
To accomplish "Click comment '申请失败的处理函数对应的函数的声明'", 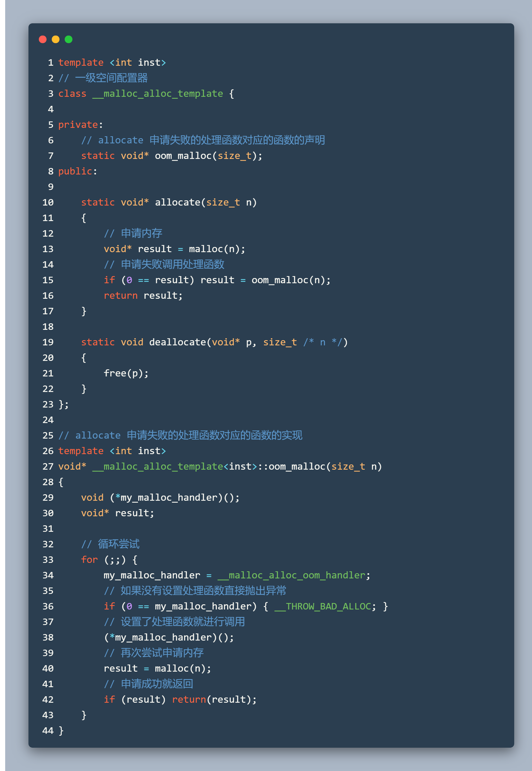I will click(x=237, y=140).
